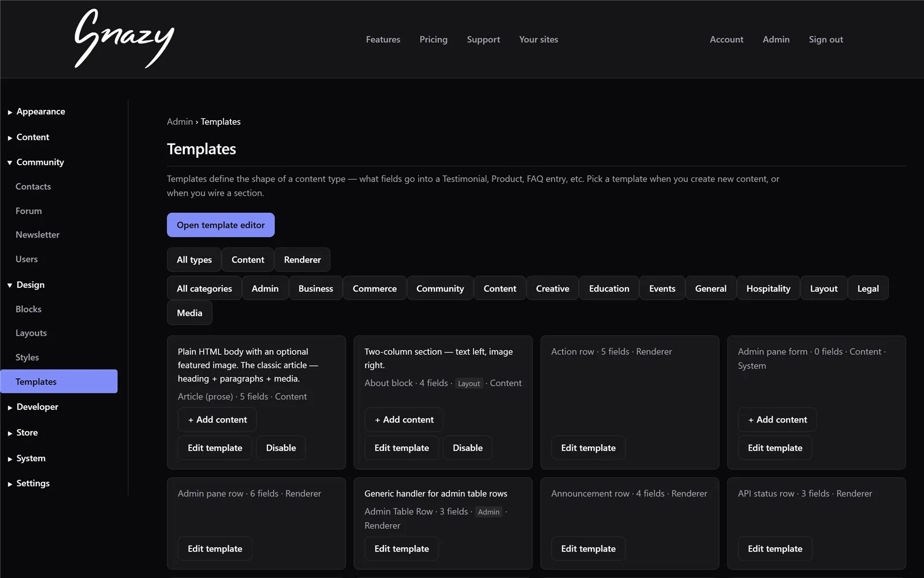924x578 pixels.
Task: Open Contacts in the sidebar
Action: pos(33,187)
